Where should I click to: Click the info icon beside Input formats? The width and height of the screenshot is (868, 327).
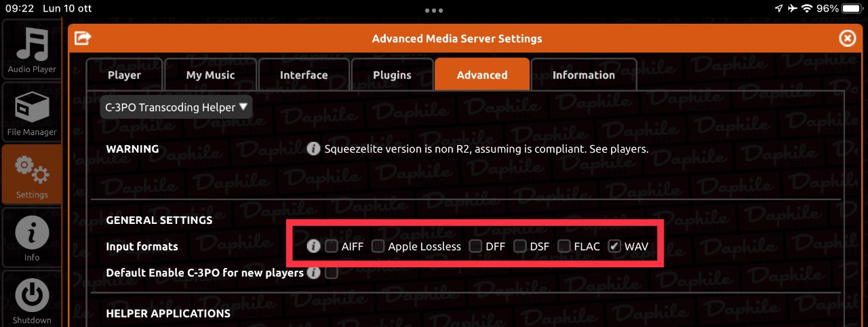(x=313, y=246)
